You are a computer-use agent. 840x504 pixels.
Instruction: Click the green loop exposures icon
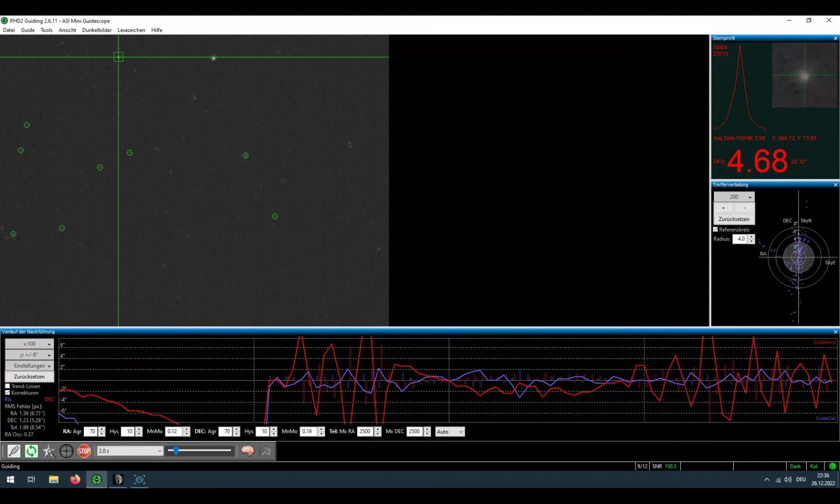[31, 451]
